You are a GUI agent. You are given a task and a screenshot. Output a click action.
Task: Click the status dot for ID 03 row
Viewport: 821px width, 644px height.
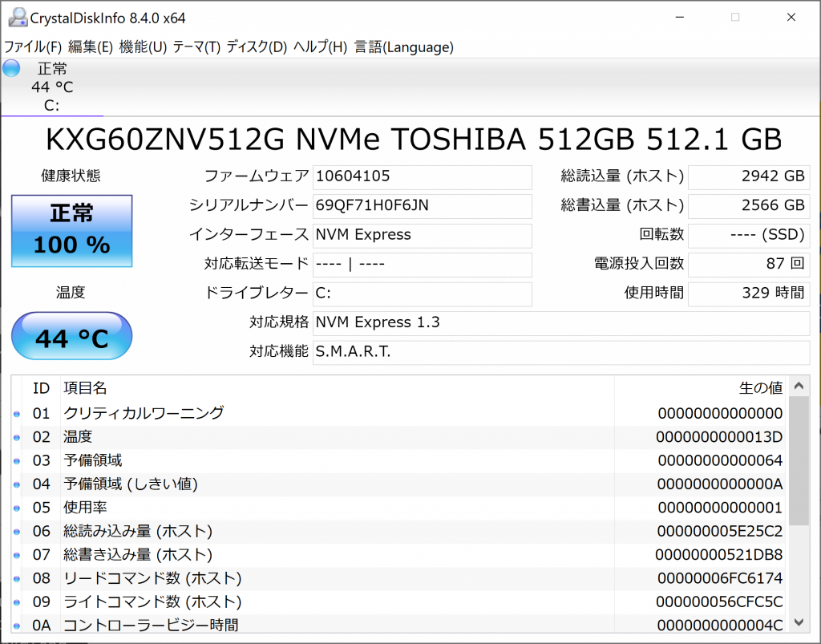click(17, 461)
